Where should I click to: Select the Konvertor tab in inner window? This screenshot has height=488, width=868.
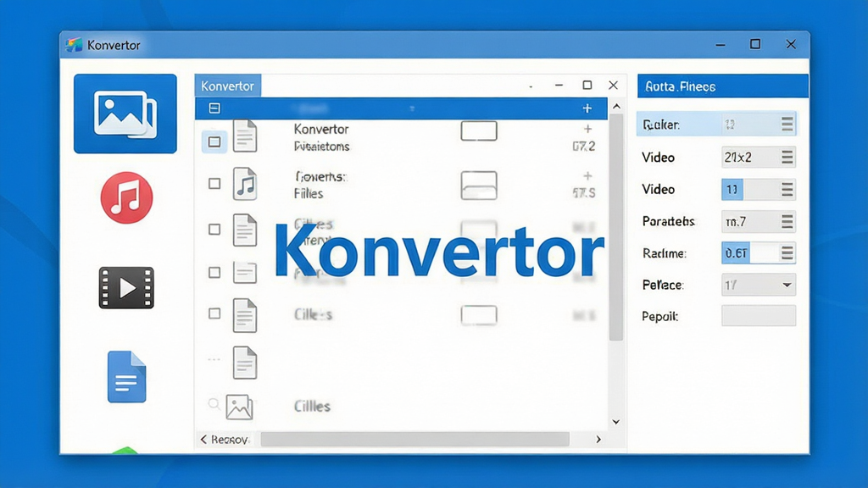coord(227,86)
